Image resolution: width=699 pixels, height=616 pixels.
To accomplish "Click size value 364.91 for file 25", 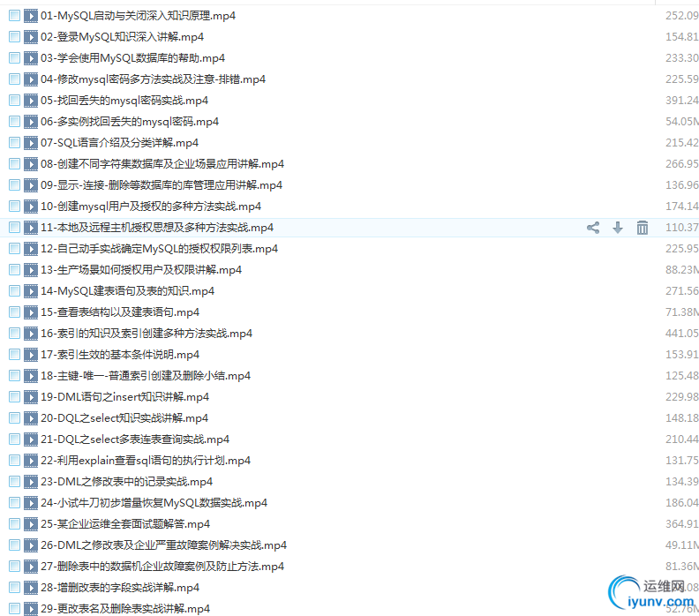I will coord(682,524).
